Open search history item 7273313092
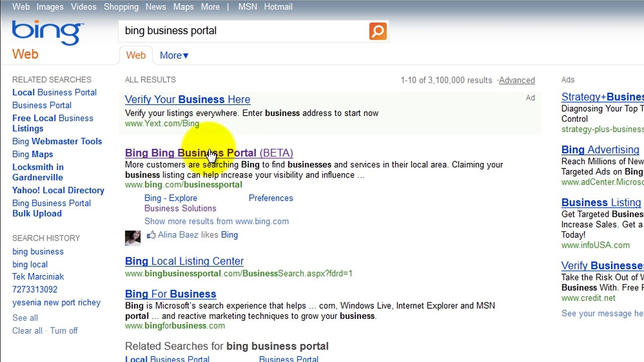This screenshot has width=644, height=362. [35, 290]
